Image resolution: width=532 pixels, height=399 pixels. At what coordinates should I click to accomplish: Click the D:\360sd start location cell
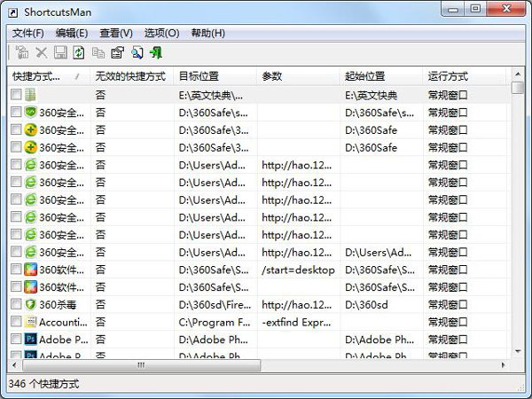click(366, 305)
